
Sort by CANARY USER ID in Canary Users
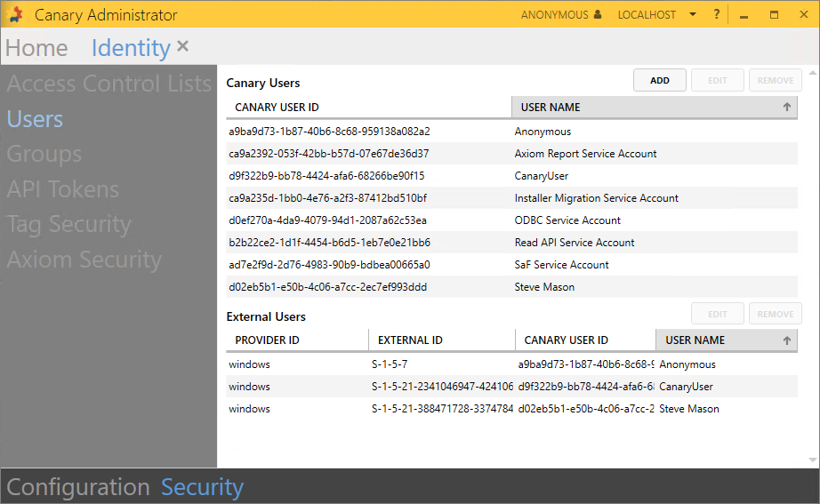pyautogui.click(x=369, y=108)
